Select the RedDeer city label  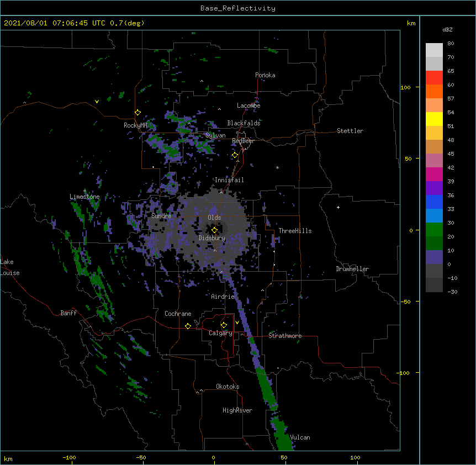[x=243, y=141]
